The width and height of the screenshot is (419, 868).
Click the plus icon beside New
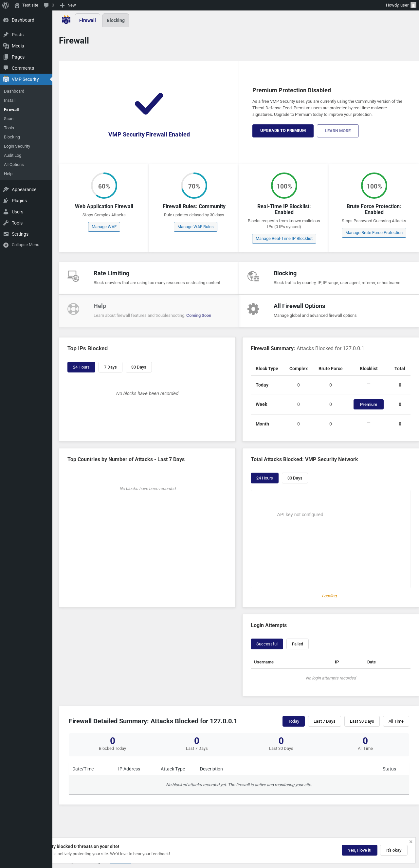click(x=62, y=5)
